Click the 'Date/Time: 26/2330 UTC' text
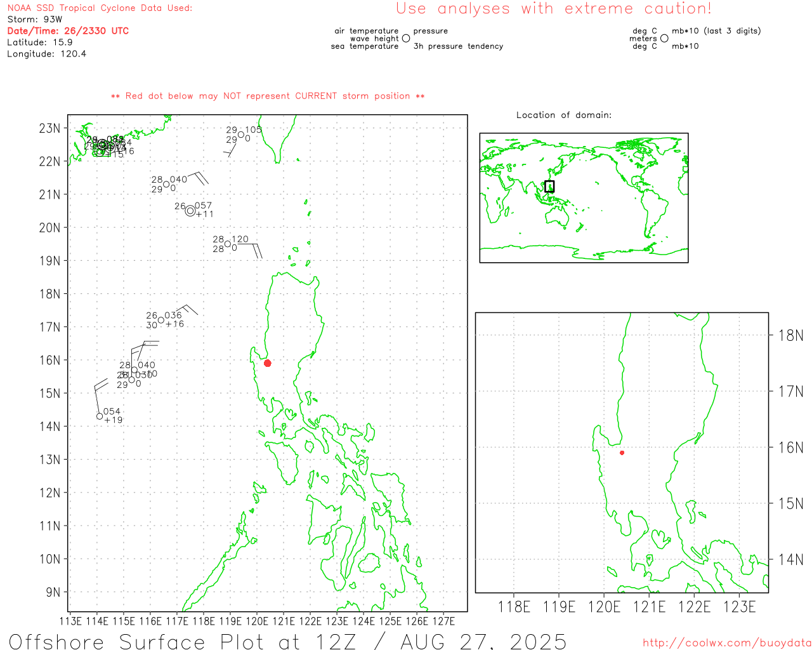812x650 pixels. tap(68, 30)
